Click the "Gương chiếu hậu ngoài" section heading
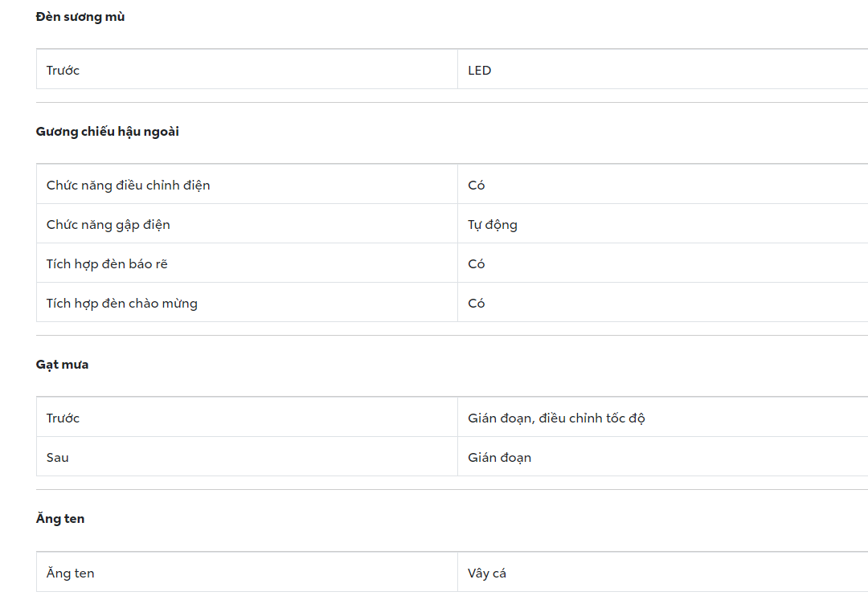This screenshot has height=600, width=868. [108, 132]
